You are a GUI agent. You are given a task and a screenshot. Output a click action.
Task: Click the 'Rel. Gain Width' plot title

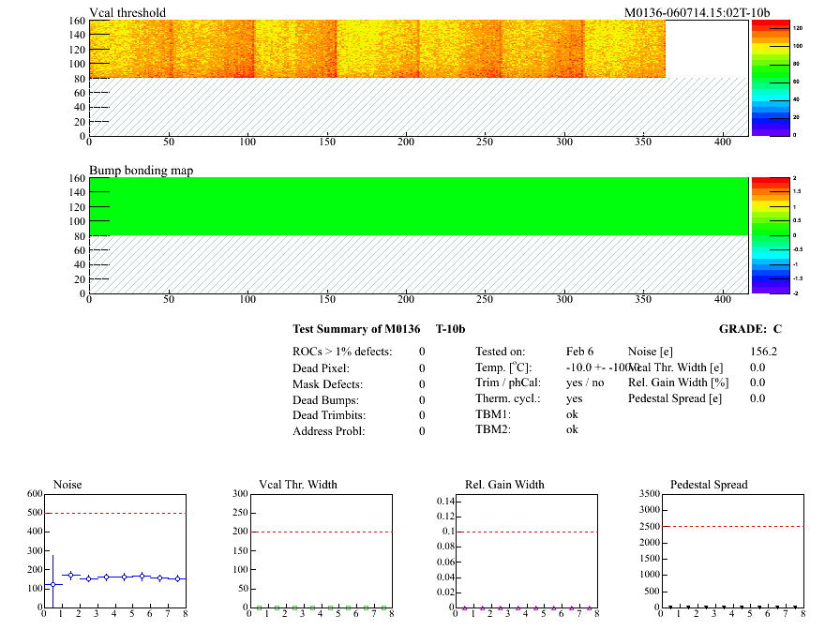[x=504, y=485]
